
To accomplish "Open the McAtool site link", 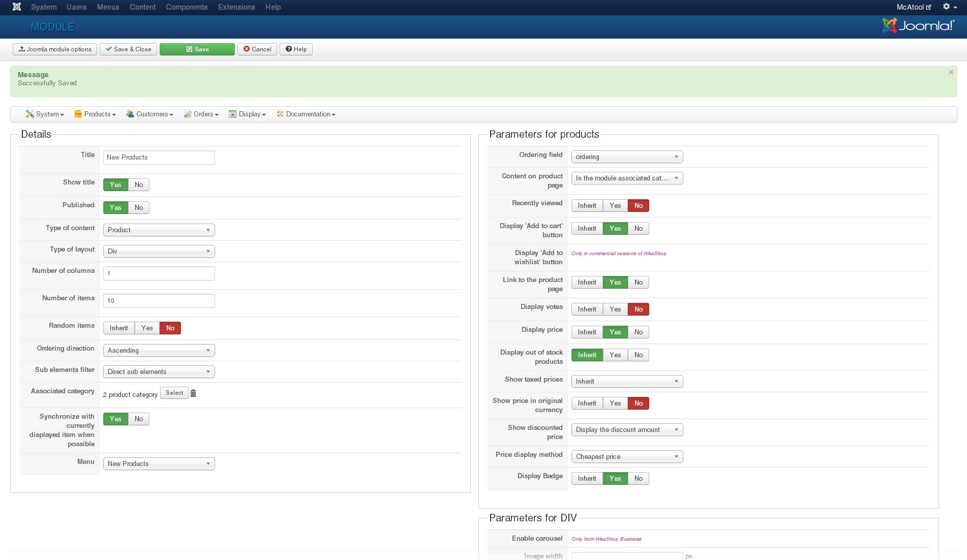I will pos(914,7).
